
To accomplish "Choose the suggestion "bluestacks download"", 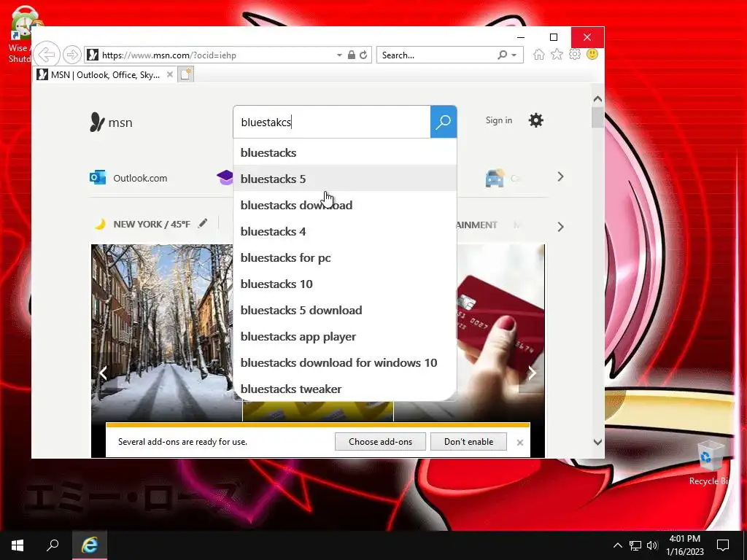I will coord(345,205).
